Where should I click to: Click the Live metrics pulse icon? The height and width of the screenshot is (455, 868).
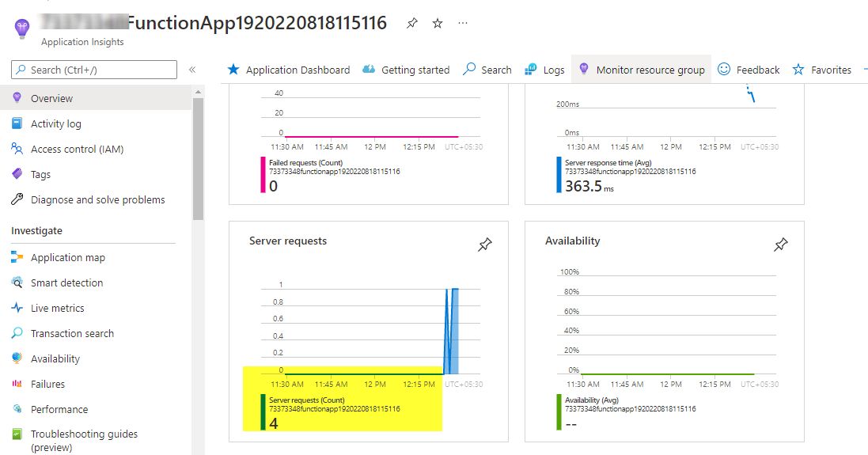[17, 308]
